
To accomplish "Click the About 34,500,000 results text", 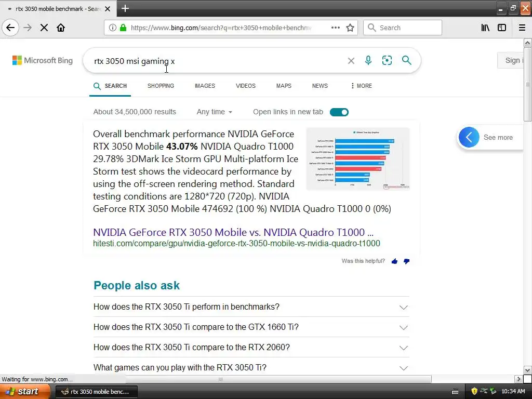I will click(x=135, y=112).
